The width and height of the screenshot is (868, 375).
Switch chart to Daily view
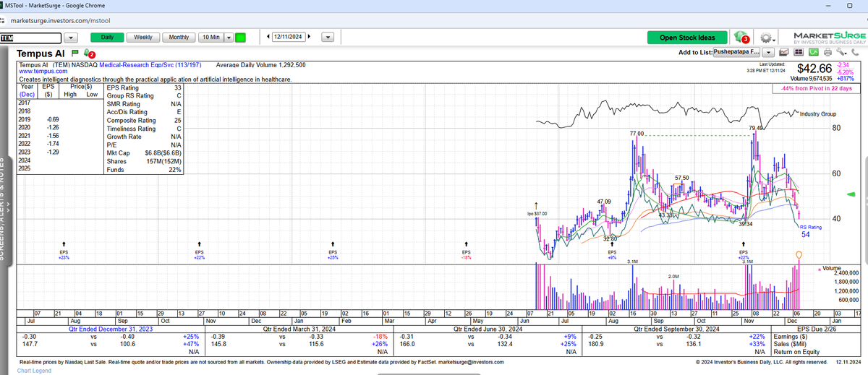106,38
